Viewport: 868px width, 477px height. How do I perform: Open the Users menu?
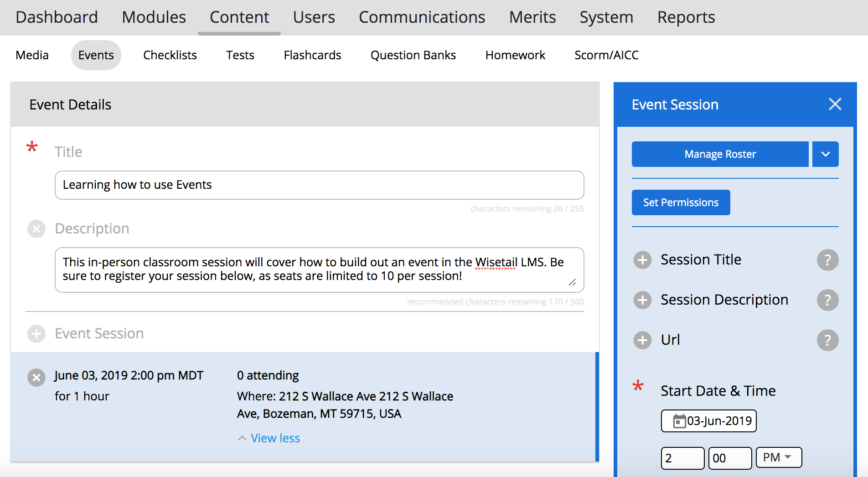click(x=314, y=17)
